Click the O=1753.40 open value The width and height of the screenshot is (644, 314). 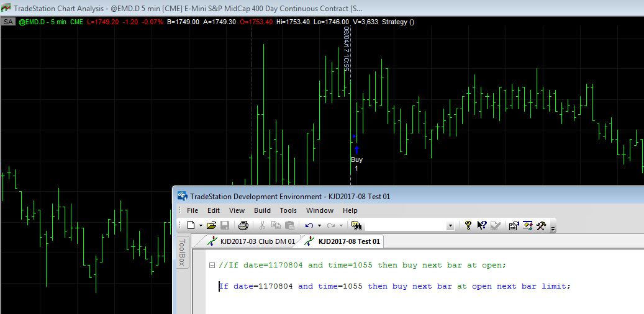point(256,22)
